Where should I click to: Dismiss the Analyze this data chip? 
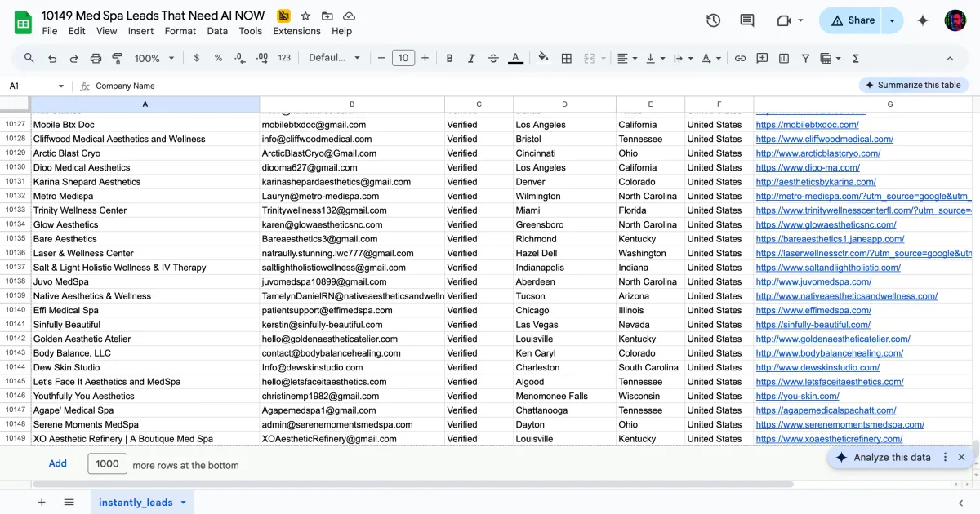point(961,457)
